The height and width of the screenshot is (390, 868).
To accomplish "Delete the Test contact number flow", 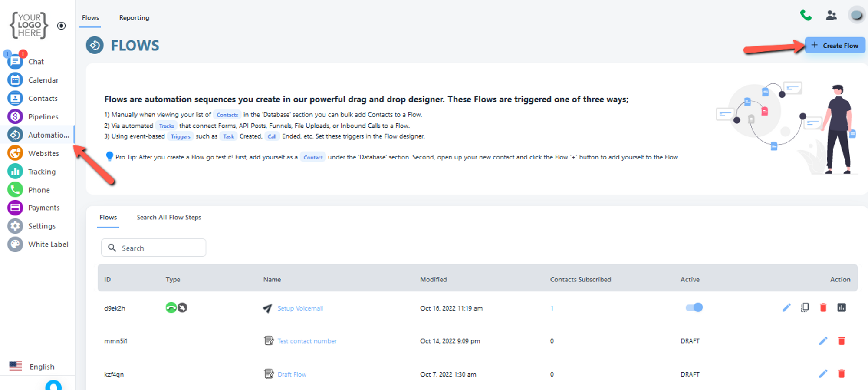I will [x=841, y=341].
